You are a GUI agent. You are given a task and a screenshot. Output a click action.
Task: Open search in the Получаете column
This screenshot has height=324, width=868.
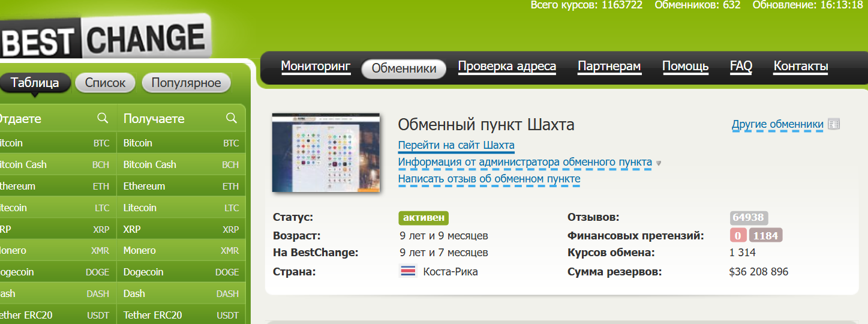point(232,118)
